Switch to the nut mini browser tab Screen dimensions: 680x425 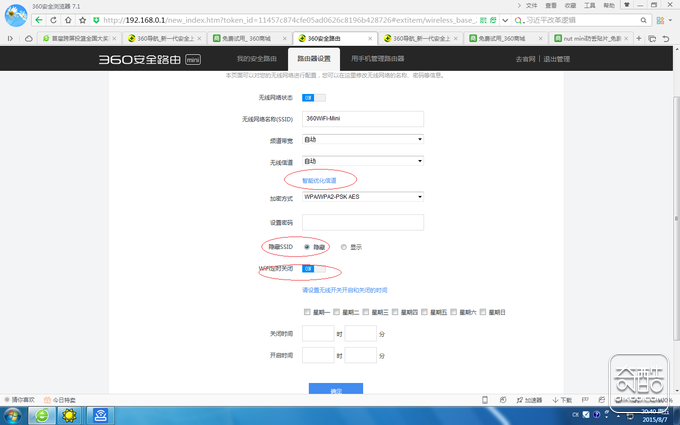[592, 39]
